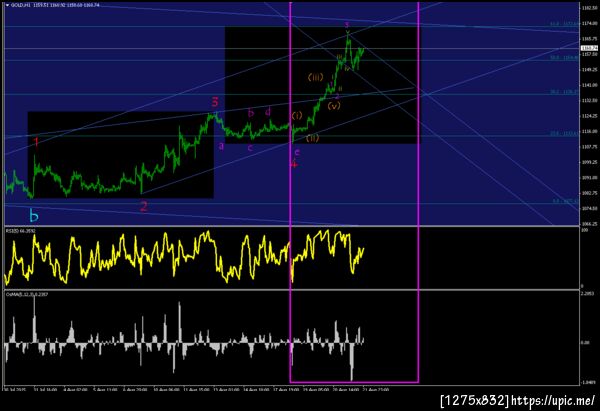
Task: Click the 1149.25 price axis value
Action: (x=589, y=70)
